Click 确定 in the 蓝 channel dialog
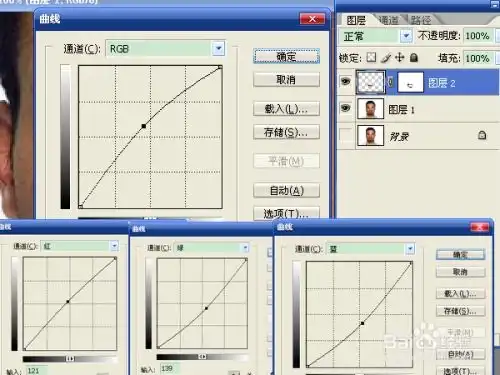This screenshot has height=375, width=500. click(x=460, y=255)
